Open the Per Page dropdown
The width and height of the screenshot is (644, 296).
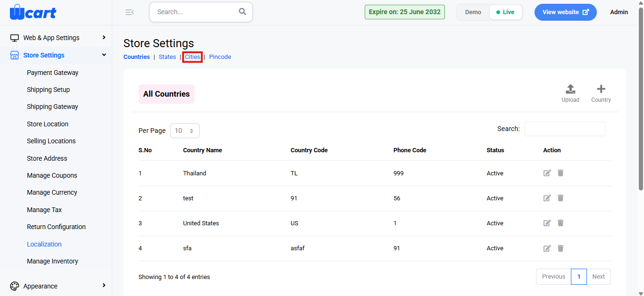coord(185,131)
